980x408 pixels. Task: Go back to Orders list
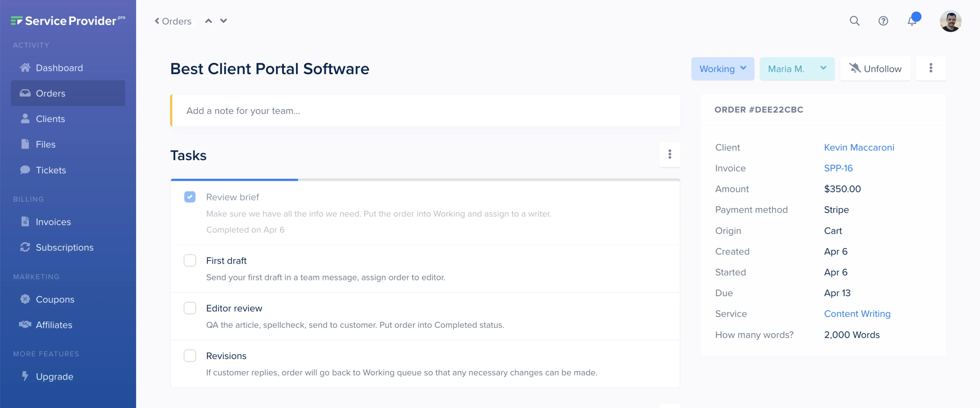[173, 21]
